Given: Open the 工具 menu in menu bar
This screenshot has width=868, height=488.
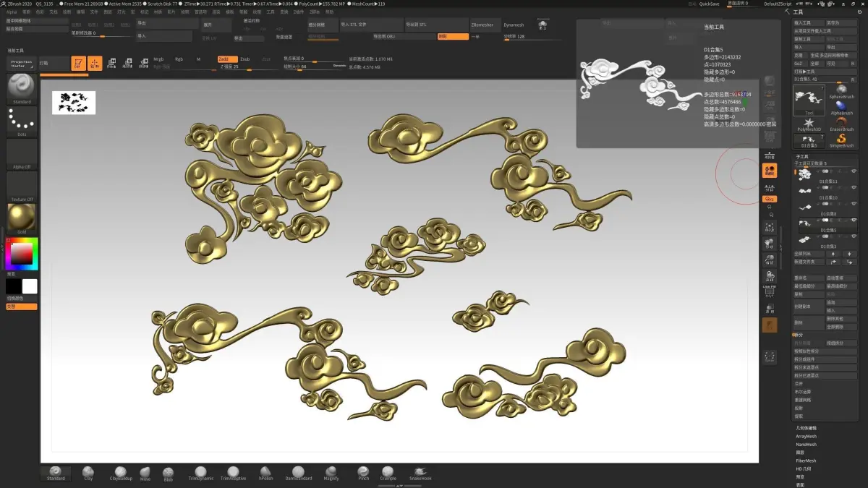Looking at the screenshot, I should point(271,12).
